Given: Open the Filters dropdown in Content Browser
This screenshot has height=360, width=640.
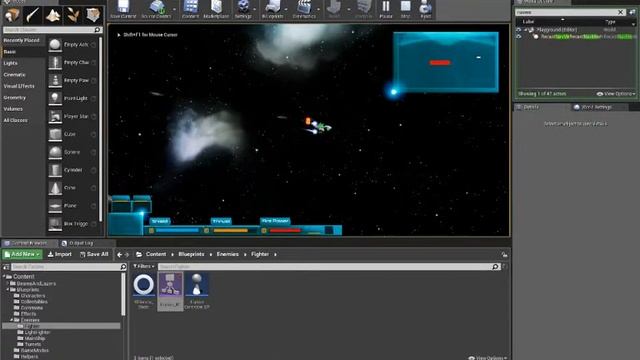Looking at the screenshot, I should pyautogui.click(x=144, y=267).
